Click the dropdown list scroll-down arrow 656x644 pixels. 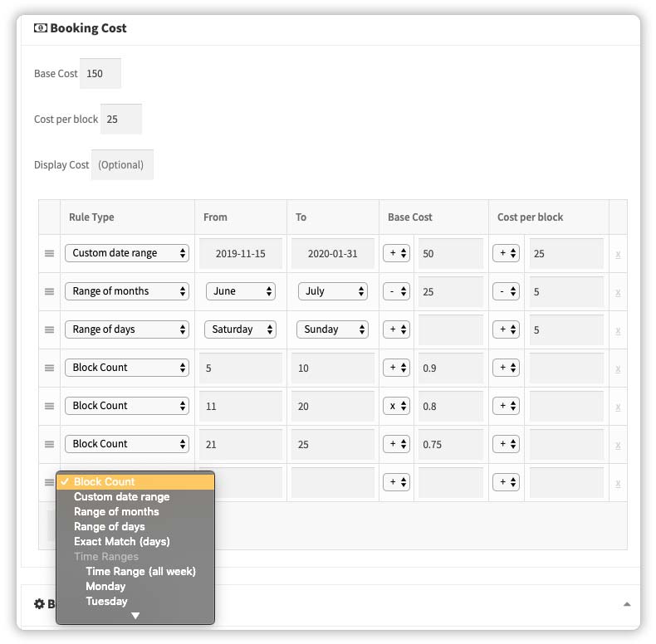pyautogui.click(x=135, y=616)
